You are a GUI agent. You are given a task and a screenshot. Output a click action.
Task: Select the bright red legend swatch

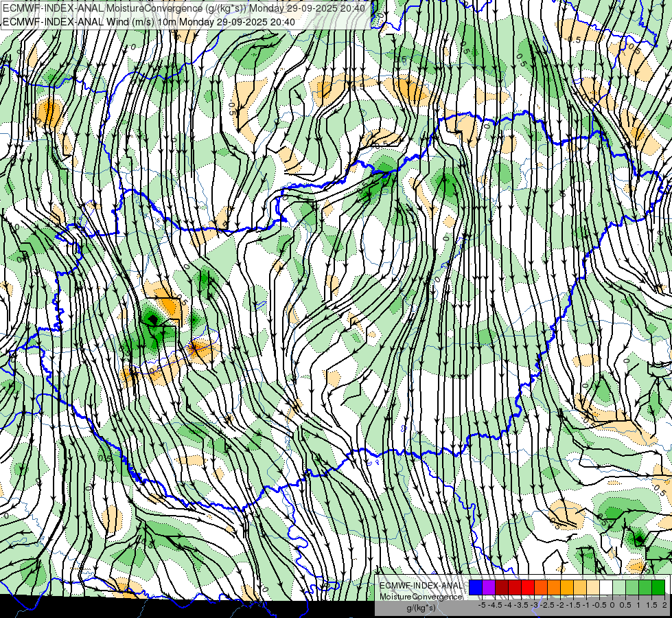[x=528, y=587]
